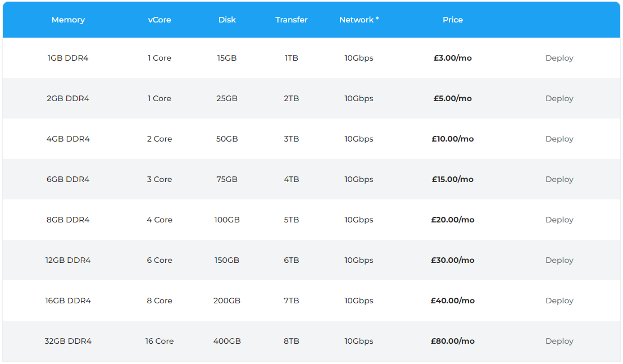Click Deploy for the 16GB DDR4 plan
The image size is (623, 364).
click(559, 301)
